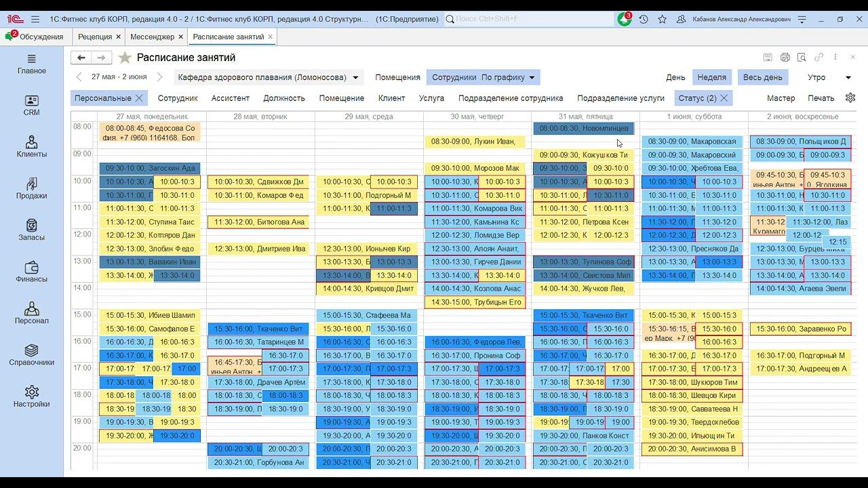Viewport: 868px width, 488px height.
Task: Go to Главное section in sidebar
Action: 32,64
